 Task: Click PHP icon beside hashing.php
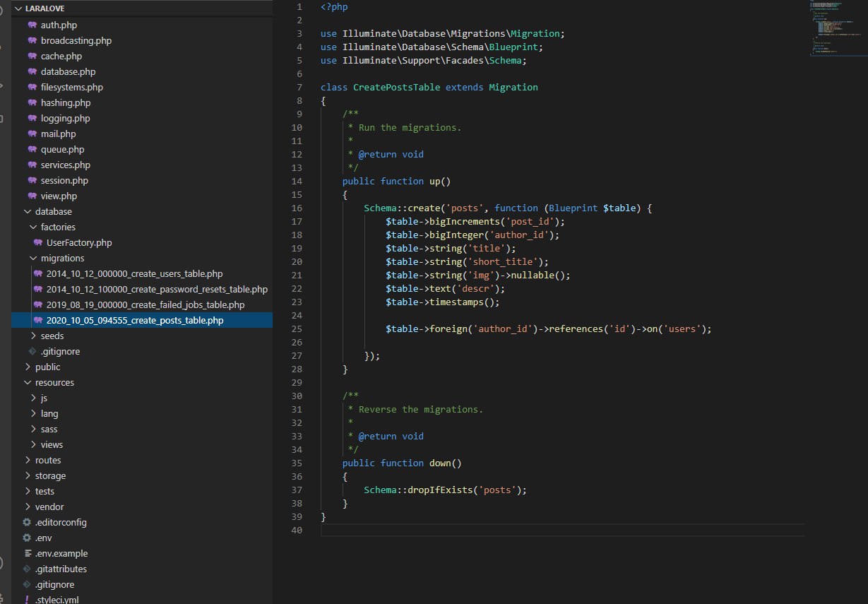[x=32, y=102]
